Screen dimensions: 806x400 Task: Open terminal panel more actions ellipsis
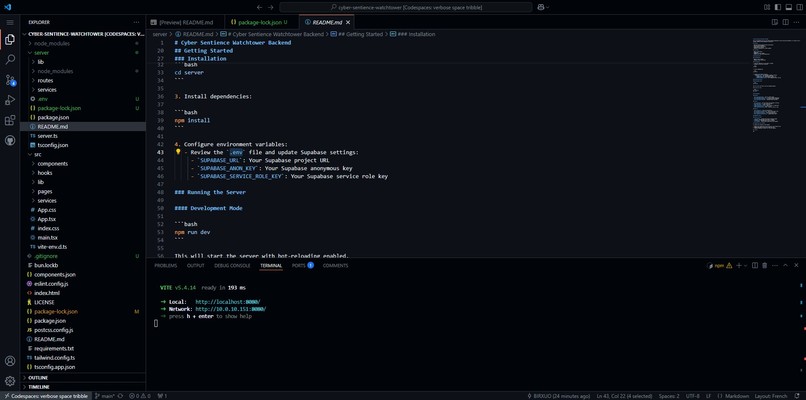click(775, 265)
